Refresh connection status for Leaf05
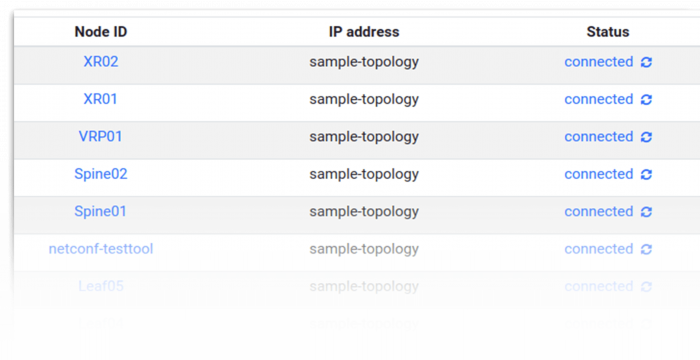Image resolution: width=700 pixels, height=360 pixels. point(646,287)
